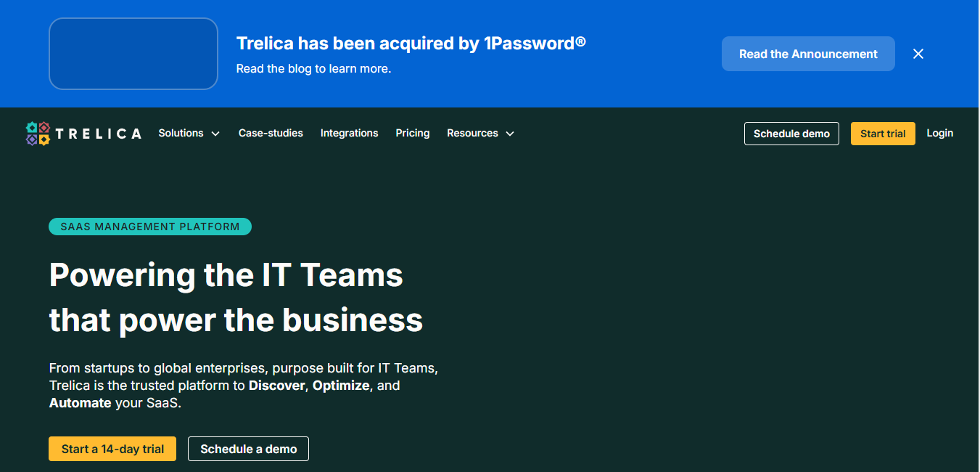Click Read the Announcement button
The height and width of the screenshot is (472, 980).
pyautogui.click(x=808, y=54)
